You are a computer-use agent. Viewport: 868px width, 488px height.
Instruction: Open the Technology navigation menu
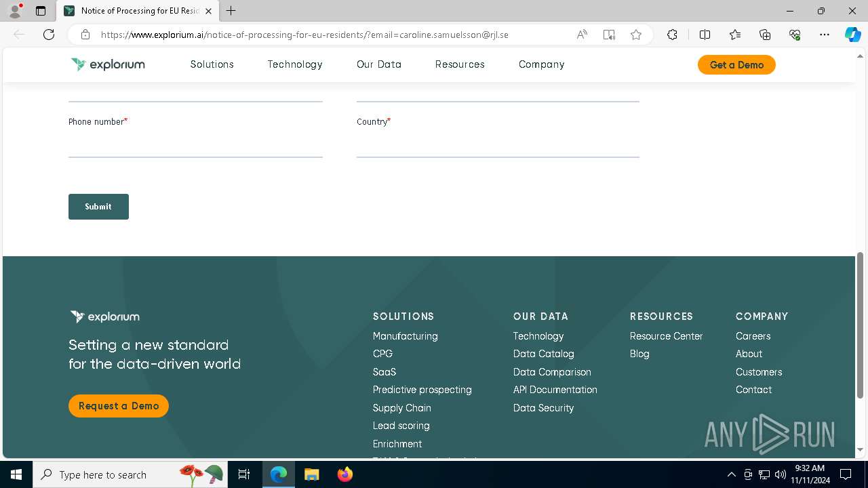coord(295,64)
